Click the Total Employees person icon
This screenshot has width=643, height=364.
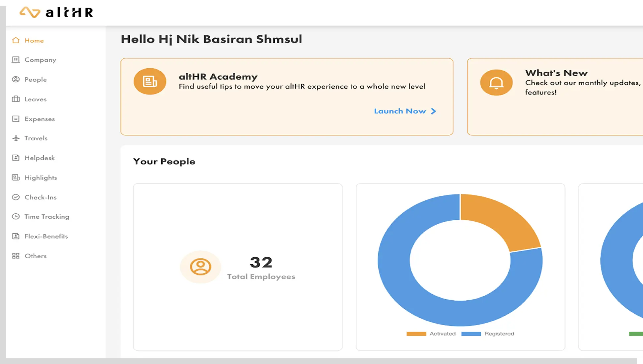[x=200, y=267]
